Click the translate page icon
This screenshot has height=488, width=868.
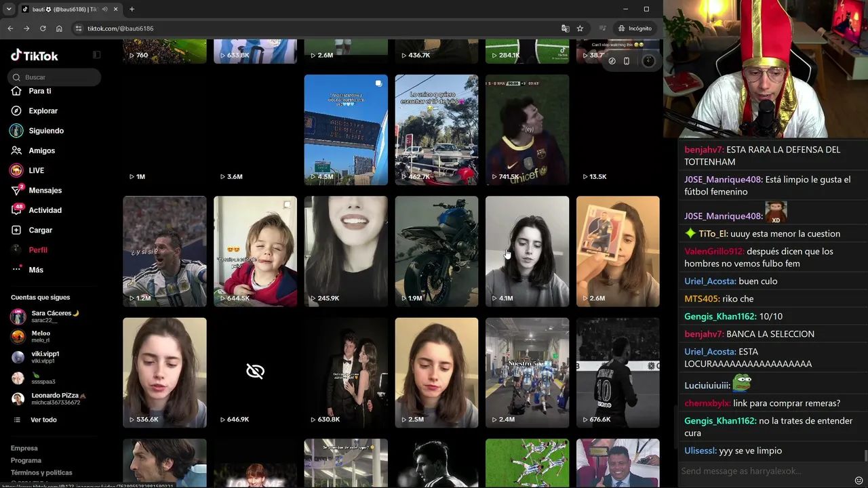coord(565,28)
